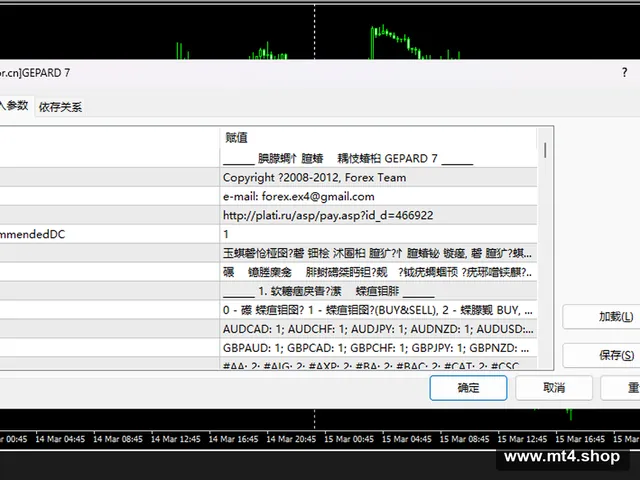Select the Copyright 2008-2012 Forex Team value
Image resolution: width=640 pixels, height=480 pixels.
point(378,178)
